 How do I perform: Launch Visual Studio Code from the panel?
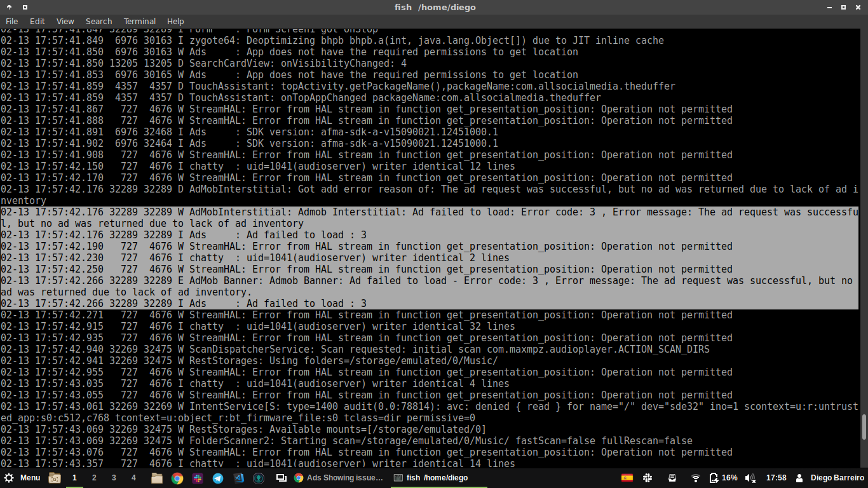(238, 478)
